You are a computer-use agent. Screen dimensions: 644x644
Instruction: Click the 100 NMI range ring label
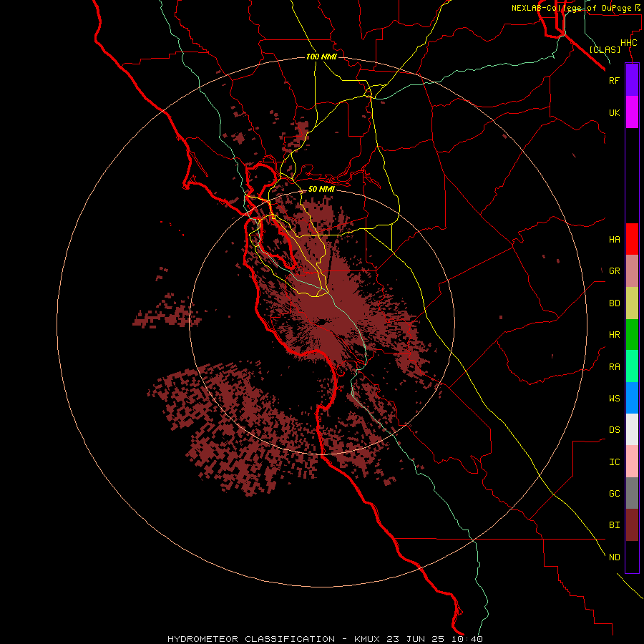point(321,57)
